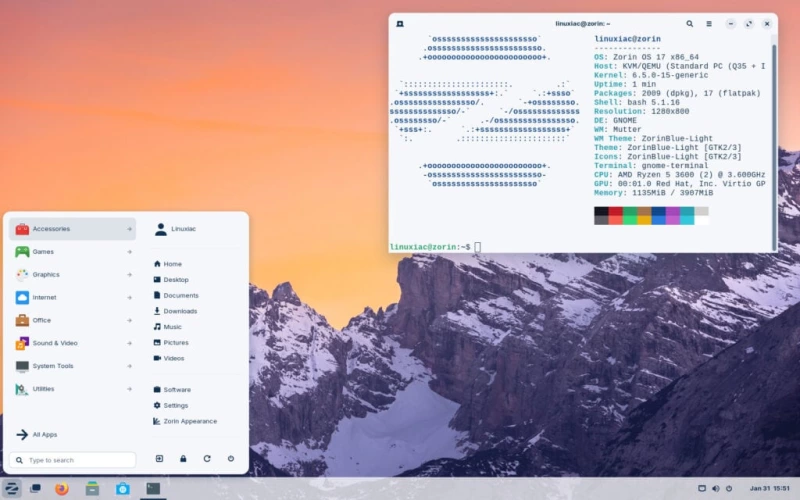Image resolution: width=800 pixels, height=500 pixels.
Task: Click the Type to search field
Action: pyautogui.click(x=72, y=460)
